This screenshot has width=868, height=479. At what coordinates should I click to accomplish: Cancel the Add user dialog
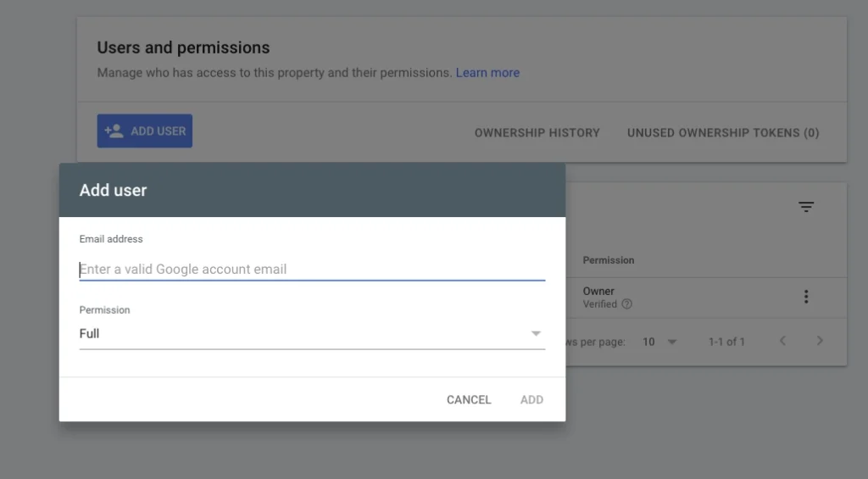[x=469, y=400]
